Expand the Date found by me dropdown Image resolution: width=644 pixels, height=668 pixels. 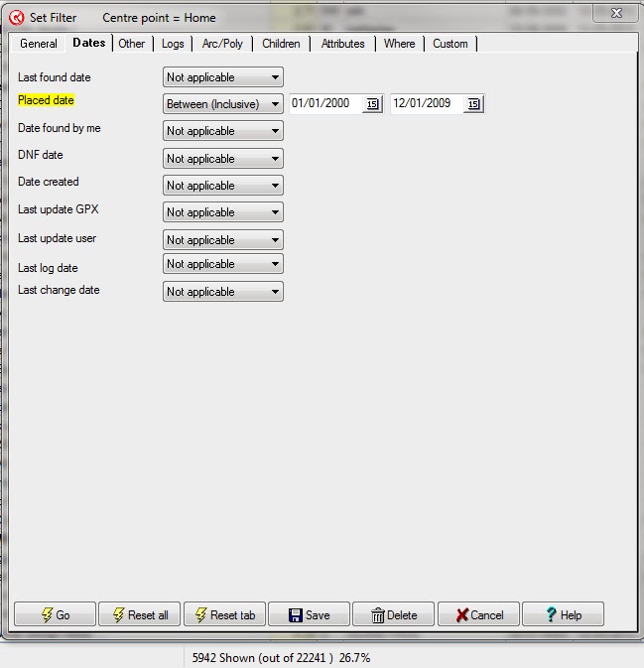(x=222, y=131)
